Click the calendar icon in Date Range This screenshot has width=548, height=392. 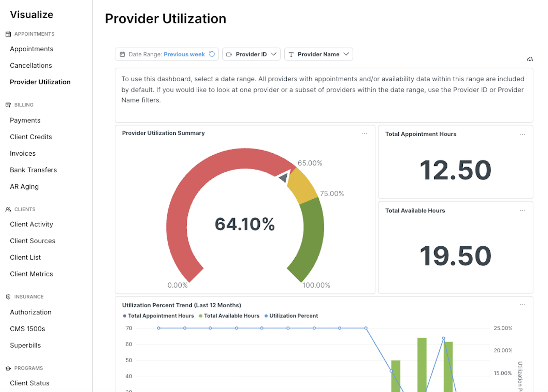(122, 54)
